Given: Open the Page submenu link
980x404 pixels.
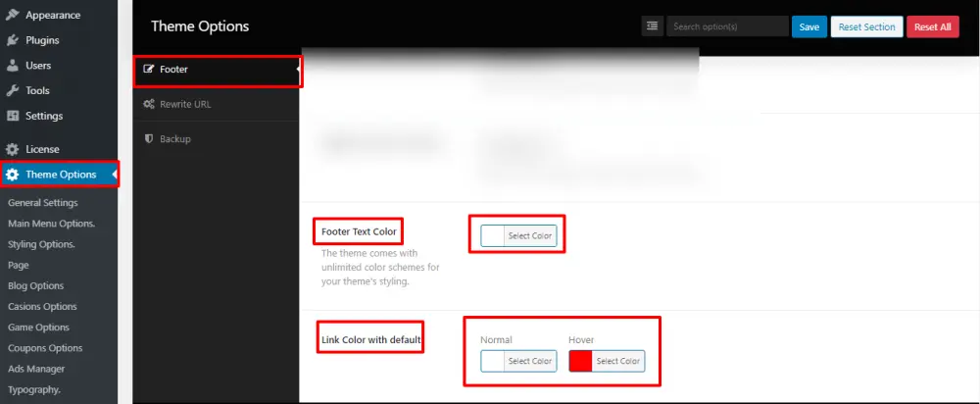Looking at the screenshot, I should [x=18, y=265].
